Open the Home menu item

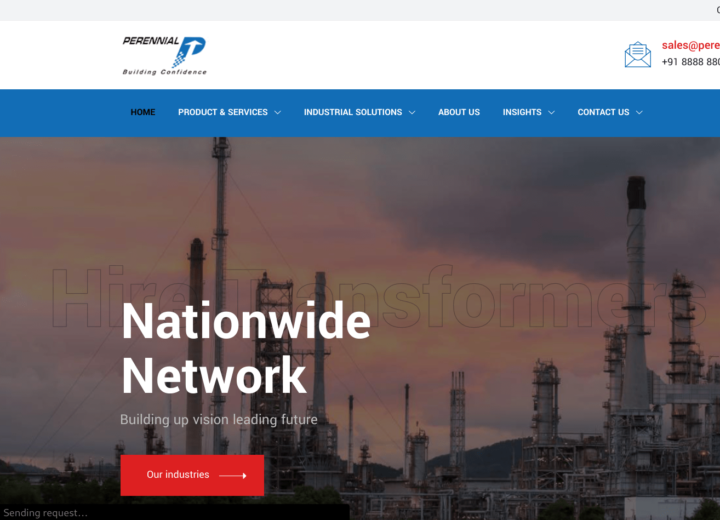(143, 112)
